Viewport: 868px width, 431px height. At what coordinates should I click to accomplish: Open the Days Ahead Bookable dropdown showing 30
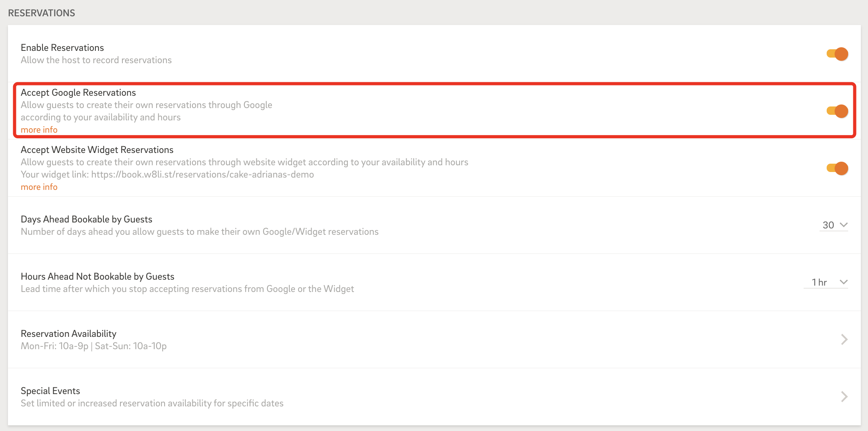coord(834,225)
